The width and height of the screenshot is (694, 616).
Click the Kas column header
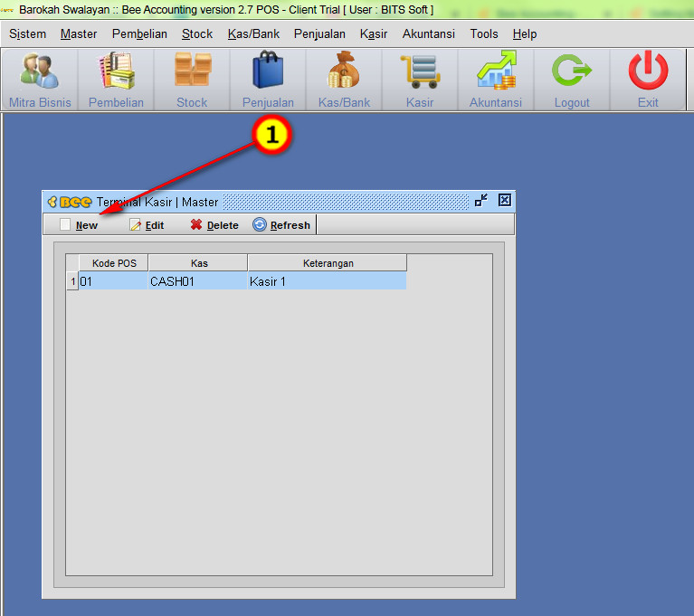[198, 263]
